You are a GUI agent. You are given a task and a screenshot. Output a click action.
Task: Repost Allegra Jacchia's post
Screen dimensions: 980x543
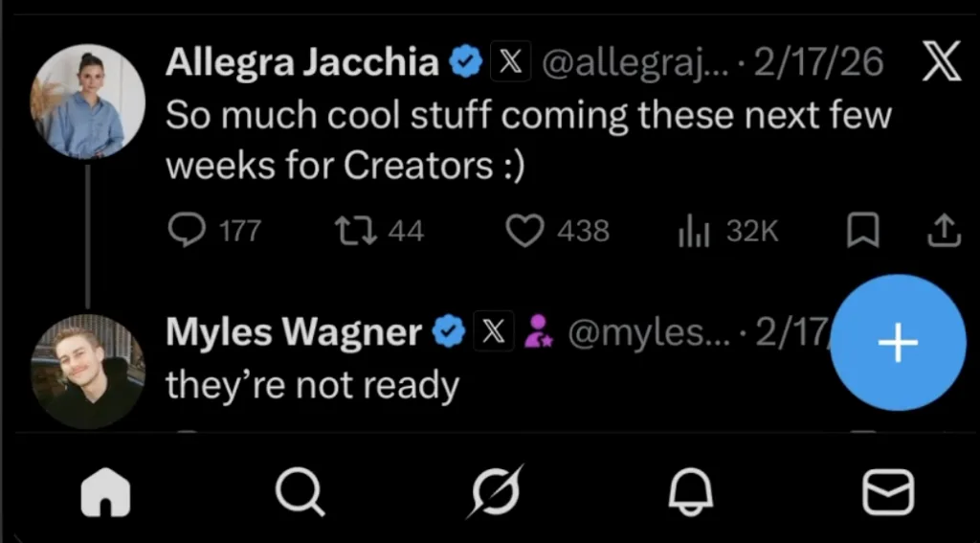[379, 231]
